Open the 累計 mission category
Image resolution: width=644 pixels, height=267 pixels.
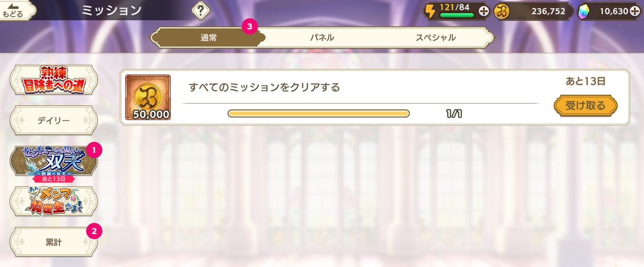point(54,242)
